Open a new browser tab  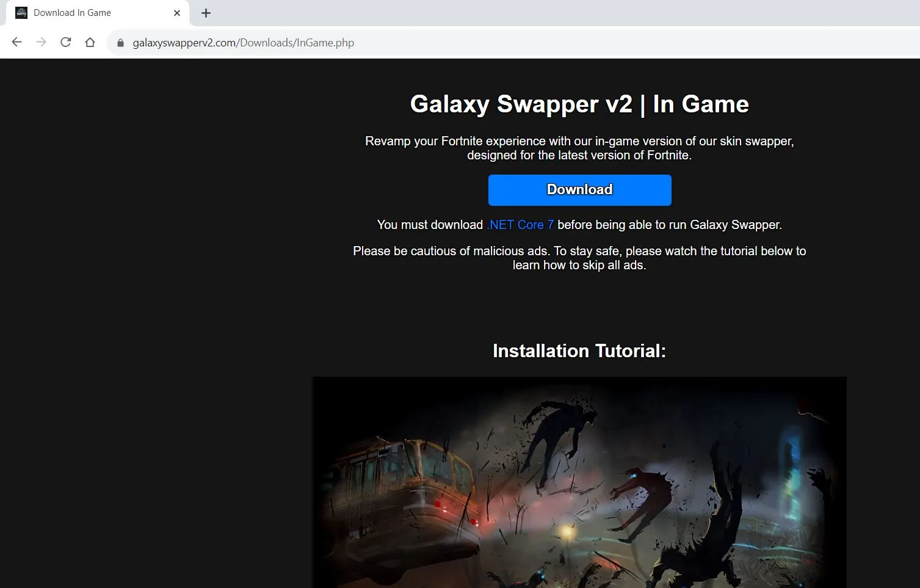tap(206, 13)
